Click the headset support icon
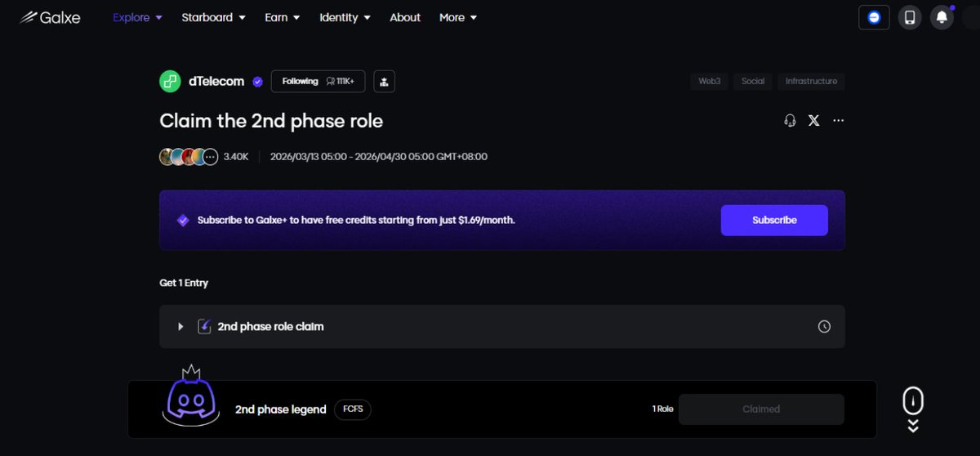980x456 pixels. [x=790, y=120]
